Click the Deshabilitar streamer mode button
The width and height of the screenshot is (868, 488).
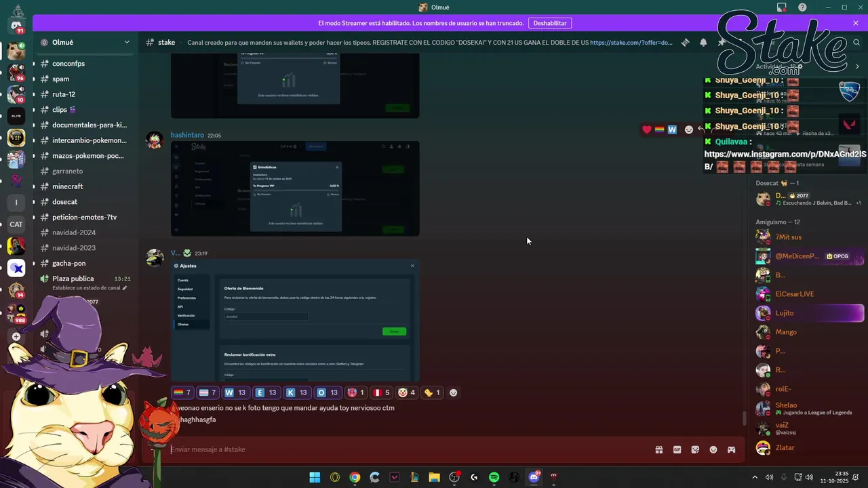click(x=549, y=23)
